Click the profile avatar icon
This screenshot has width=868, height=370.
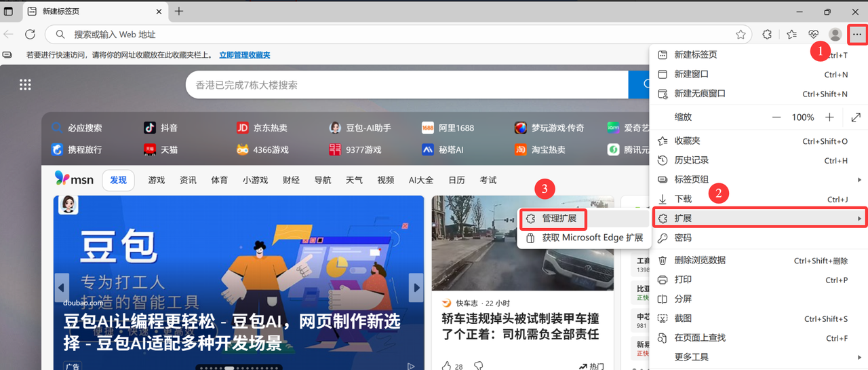pos(835,35)
